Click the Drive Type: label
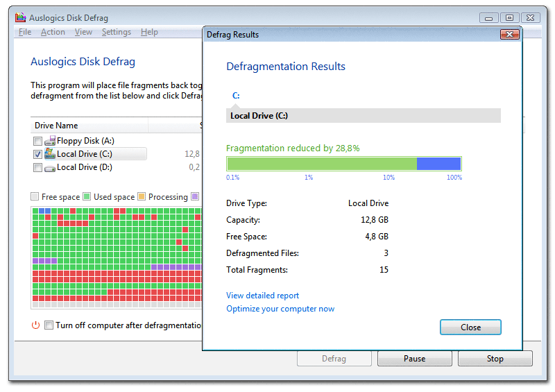Screen dimensions: 555x392 pos(247,203)
